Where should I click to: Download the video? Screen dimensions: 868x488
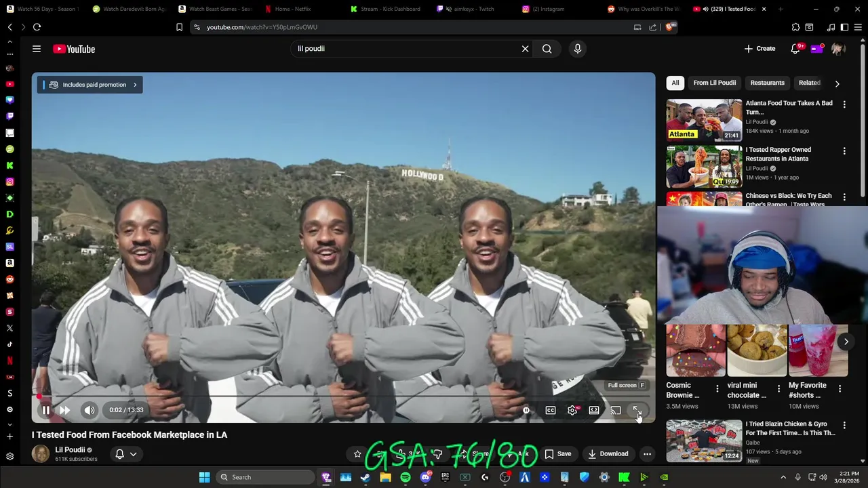point(608,454)
